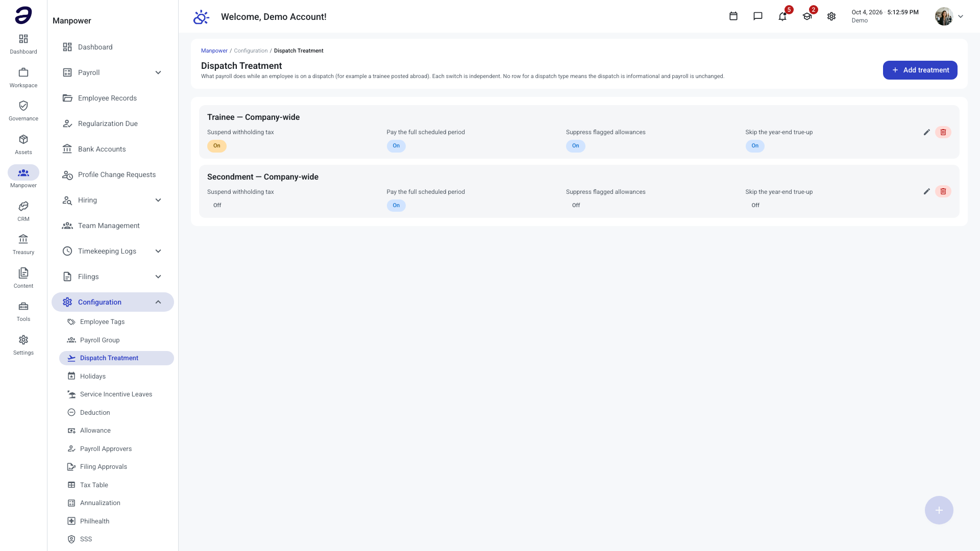Click the app logo at top left

tap(23, 15)
